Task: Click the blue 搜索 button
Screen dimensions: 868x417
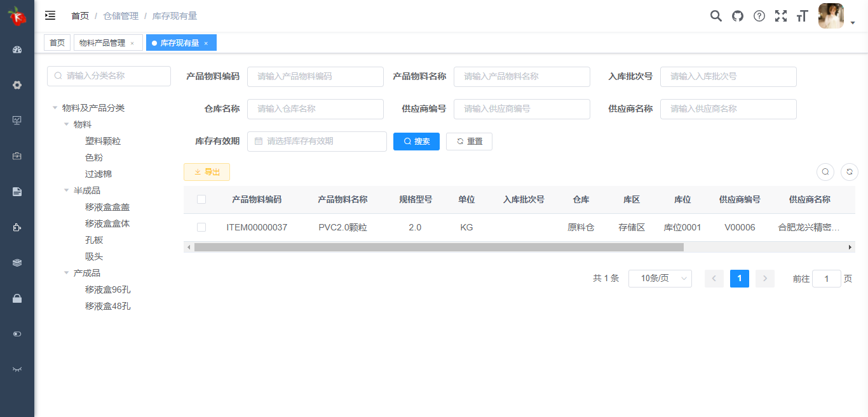Action: point(416,142)
